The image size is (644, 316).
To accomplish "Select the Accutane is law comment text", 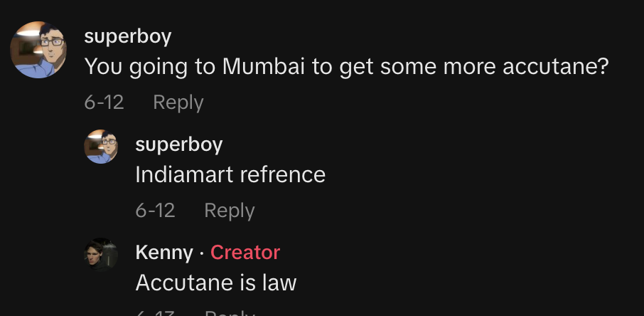I will 216,283.
